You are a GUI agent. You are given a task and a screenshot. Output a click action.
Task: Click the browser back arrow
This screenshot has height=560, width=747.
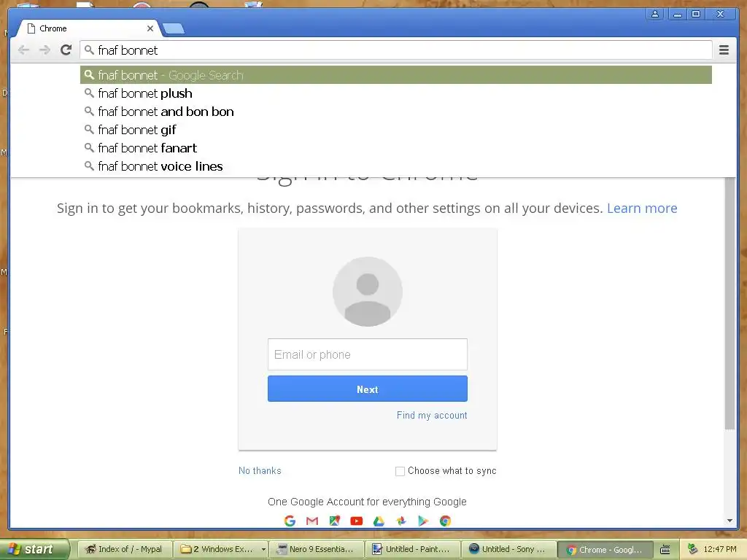coord(23,50)
